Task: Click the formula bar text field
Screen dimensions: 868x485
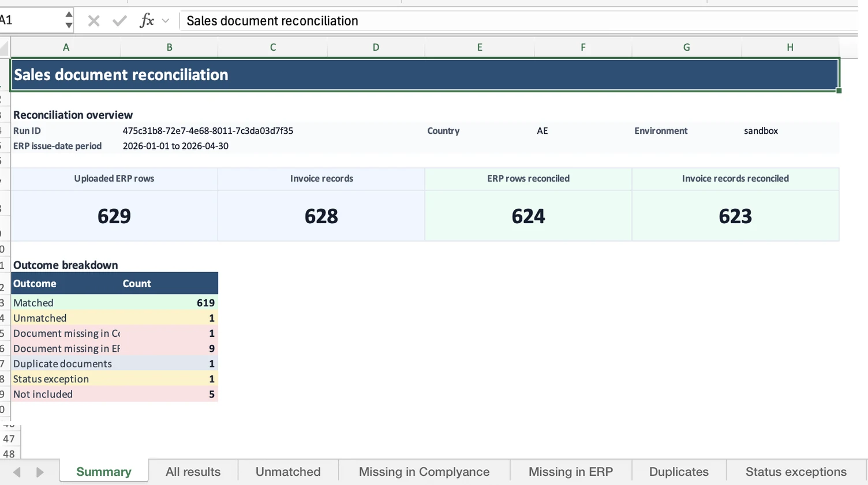Action: click(x=519, y=21)
